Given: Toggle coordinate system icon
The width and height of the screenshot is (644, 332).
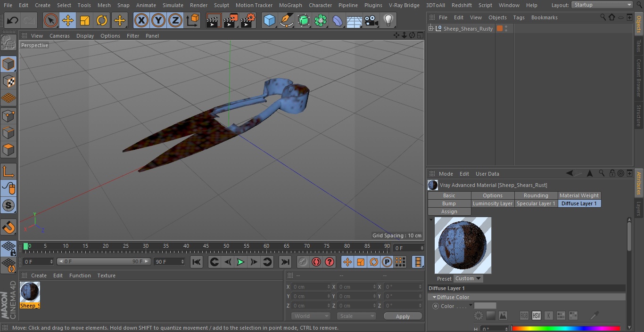Looking at the screenshot, I should tap(193, 21).
